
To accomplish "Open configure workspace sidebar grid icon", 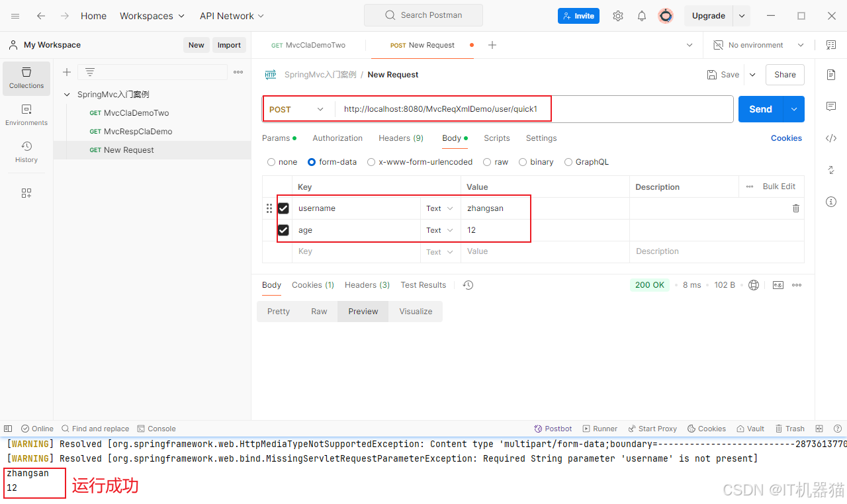I will coord(26,193).
